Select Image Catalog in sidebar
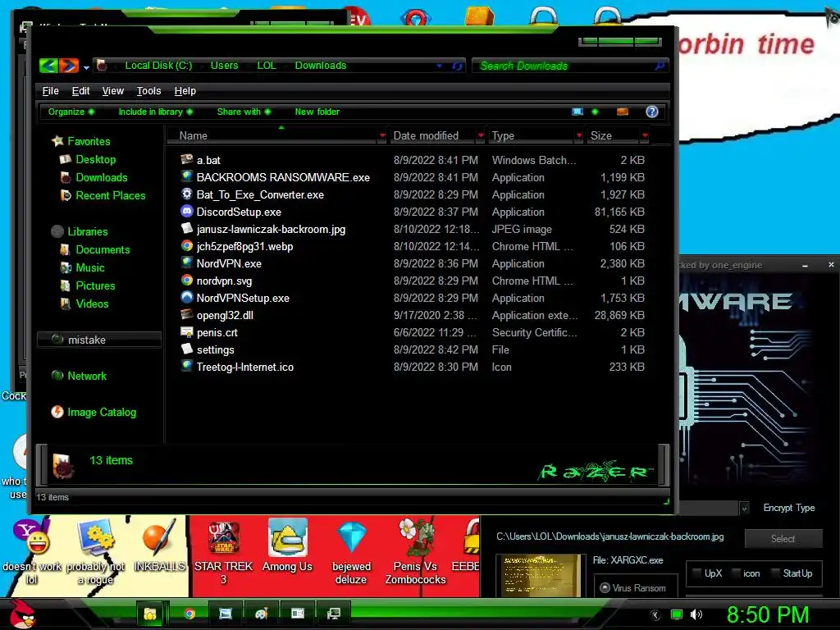 point(101,412)
